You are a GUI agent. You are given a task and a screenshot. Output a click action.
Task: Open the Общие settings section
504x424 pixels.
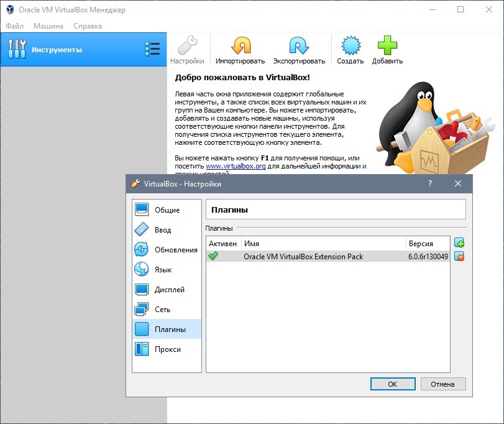click(x=167, y=210)
